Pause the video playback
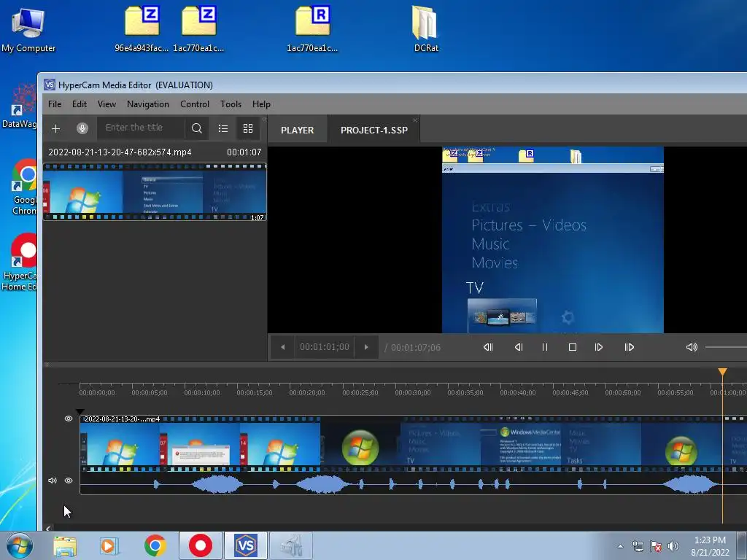The height and width of the screenshot is (560, 747). point(545,347)
